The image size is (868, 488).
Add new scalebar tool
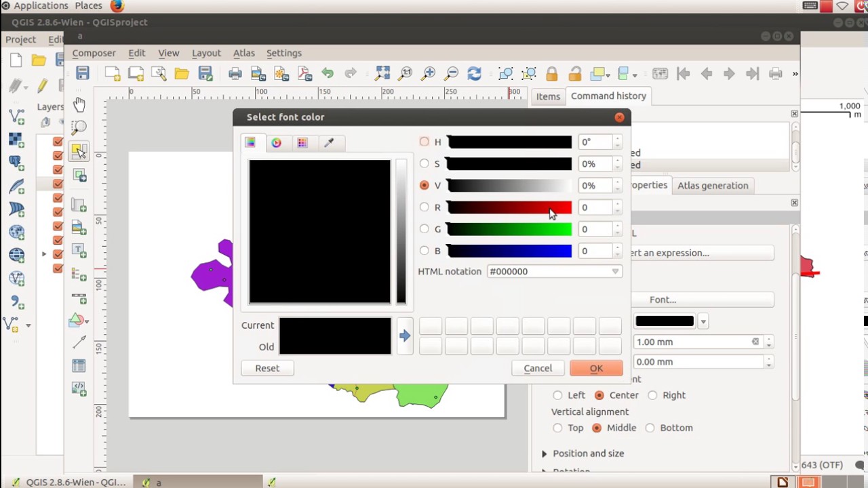(79, 298)
